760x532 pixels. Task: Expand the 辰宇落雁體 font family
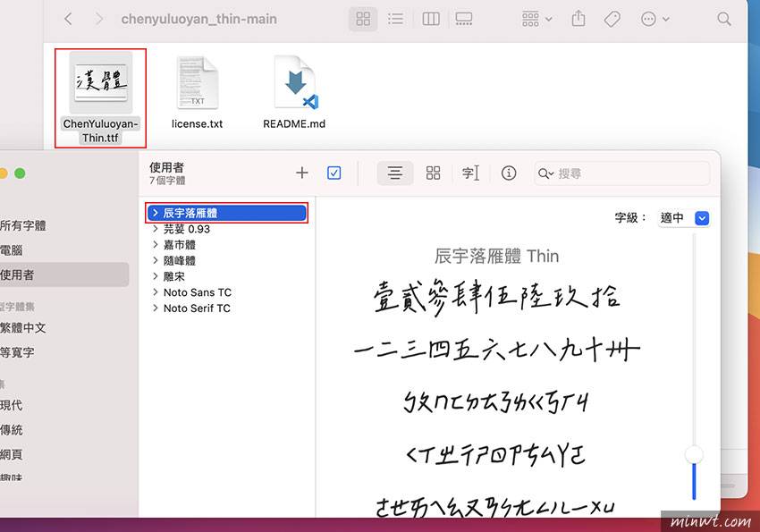coord(155,213)
